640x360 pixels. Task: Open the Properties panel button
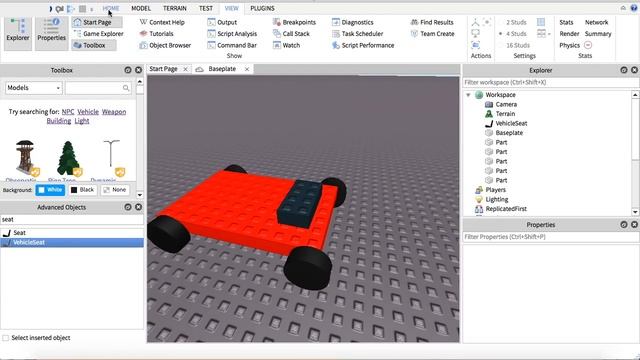[x=51, y=34]
